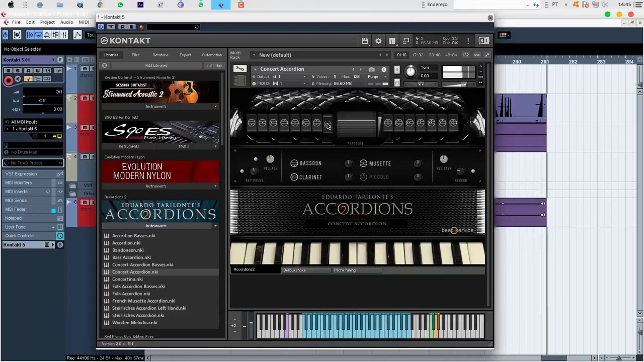Open the Micro tuning script tab
Viewport: 644px width, 362px height.
pyautogui.click(x=357, y=270)
